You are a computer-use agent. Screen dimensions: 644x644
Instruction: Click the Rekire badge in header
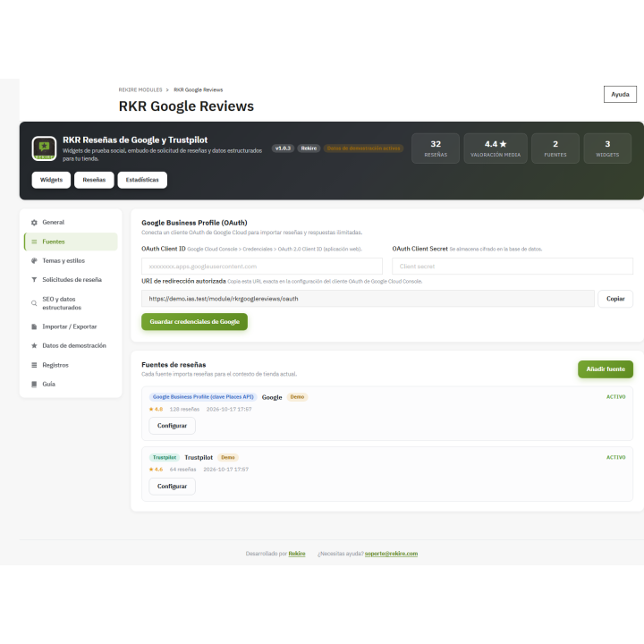[x=309, y=148]
